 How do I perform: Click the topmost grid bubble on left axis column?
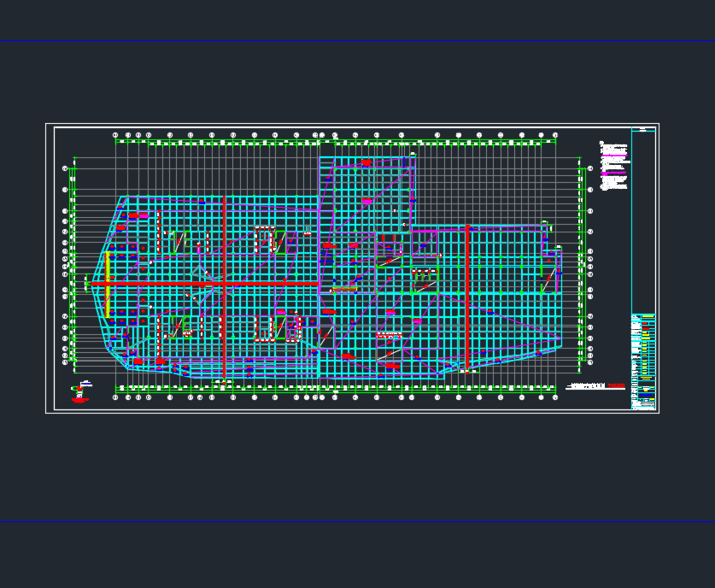(x=65, y=168)
